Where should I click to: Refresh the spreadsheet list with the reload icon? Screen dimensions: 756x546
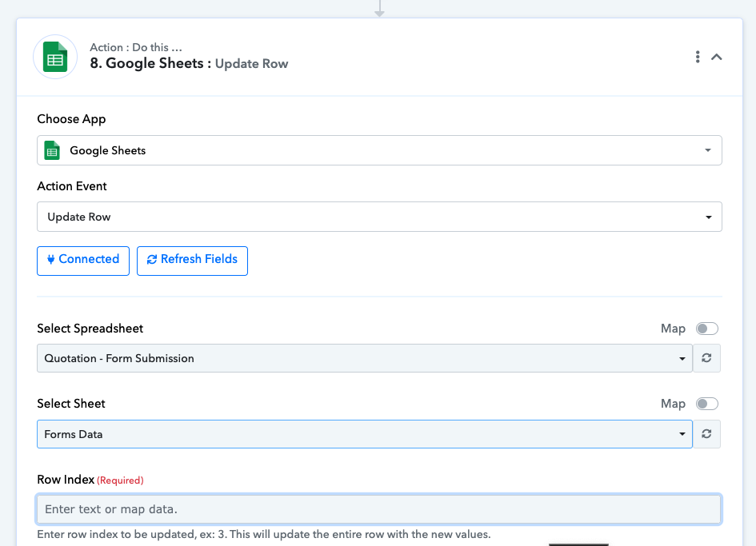point(706,358)
